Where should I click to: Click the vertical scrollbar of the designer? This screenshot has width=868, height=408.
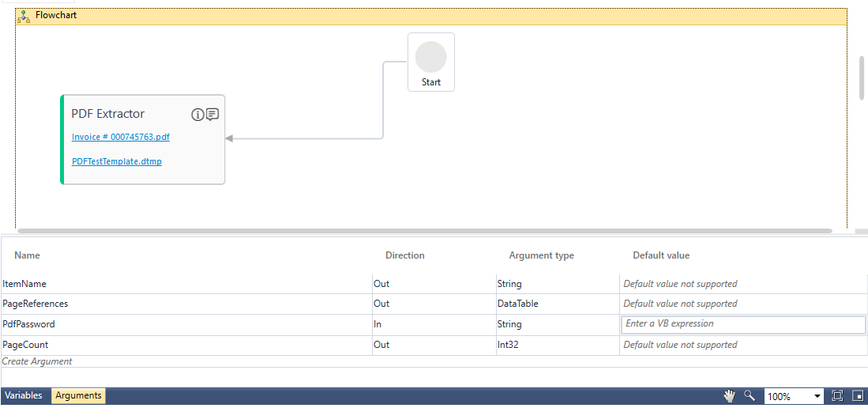click(862, 77)
